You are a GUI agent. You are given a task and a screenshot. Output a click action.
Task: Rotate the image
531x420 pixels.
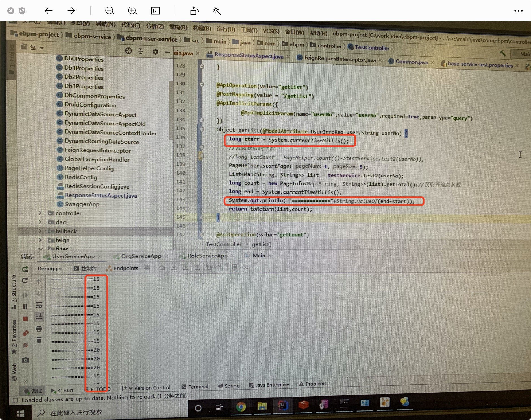pyautogui.click(x=194, y=11)
